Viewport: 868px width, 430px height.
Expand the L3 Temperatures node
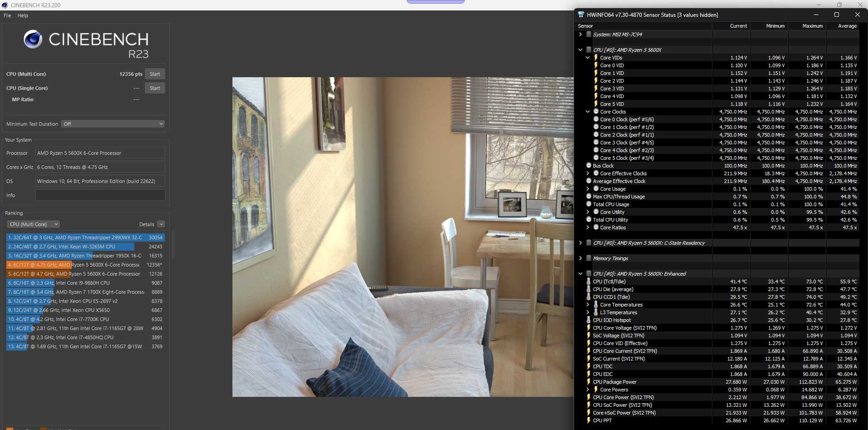click(x=588, y=312)
